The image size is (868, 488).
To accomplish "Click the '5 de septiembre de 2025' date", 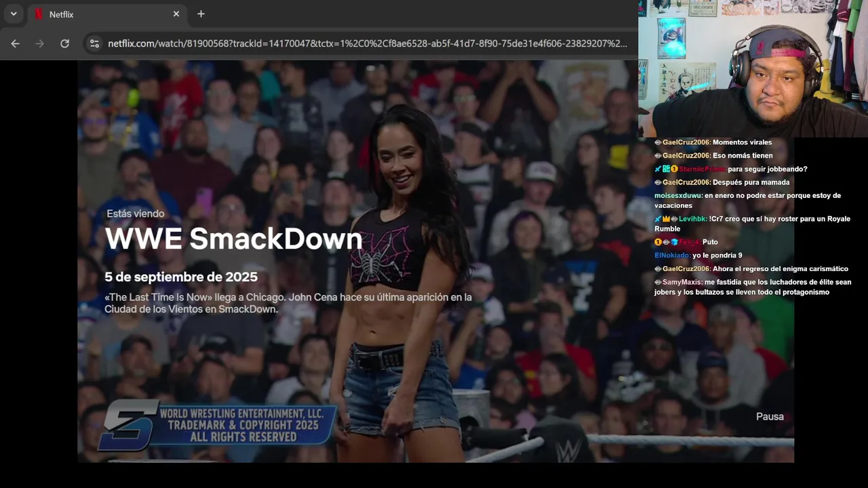I will tap(181, 277).
